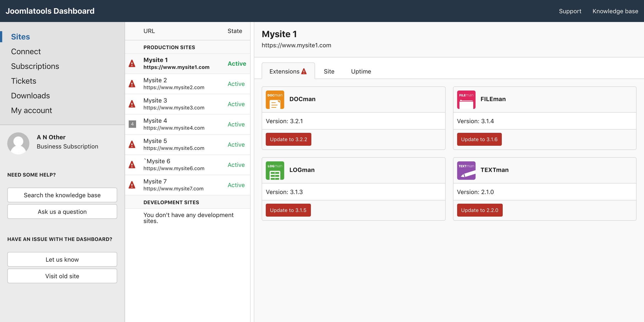Click Active state of Mysite 4
This screenshot has height=322, width=644.
pos(236,124)
